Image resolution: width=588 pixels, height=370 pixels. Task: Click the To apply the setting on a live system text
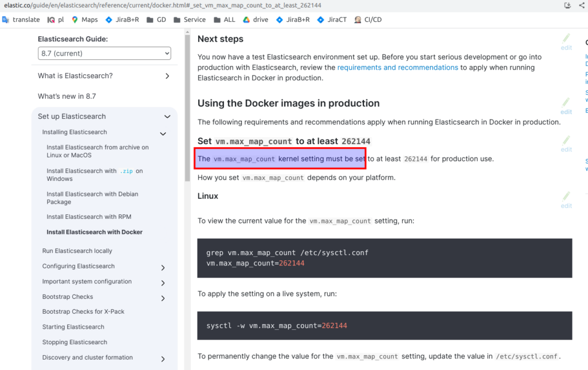(x=267, y=294)
